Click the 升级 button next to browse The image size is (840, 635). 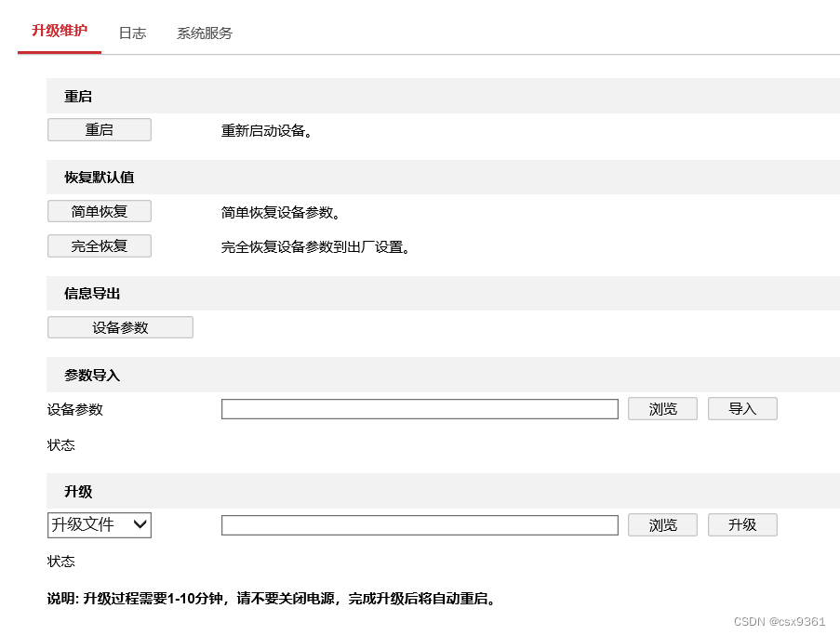click(742, 524)
